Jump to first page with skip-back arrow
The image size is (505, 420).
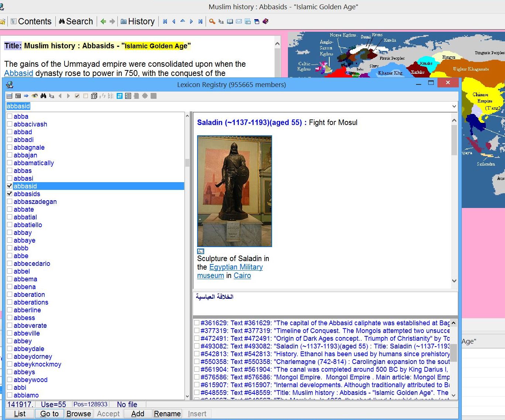coord(165,21)
